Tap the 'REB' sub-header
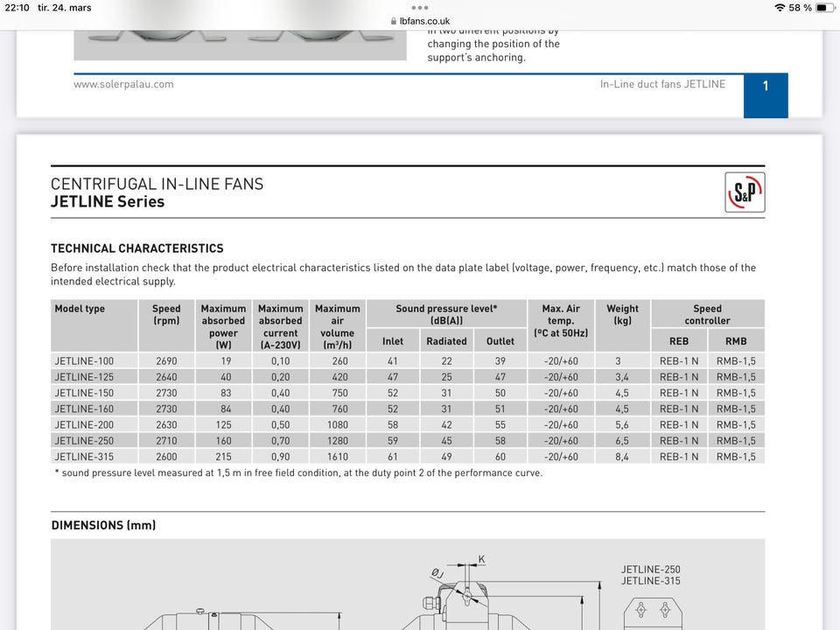 [x=679, y=340]
